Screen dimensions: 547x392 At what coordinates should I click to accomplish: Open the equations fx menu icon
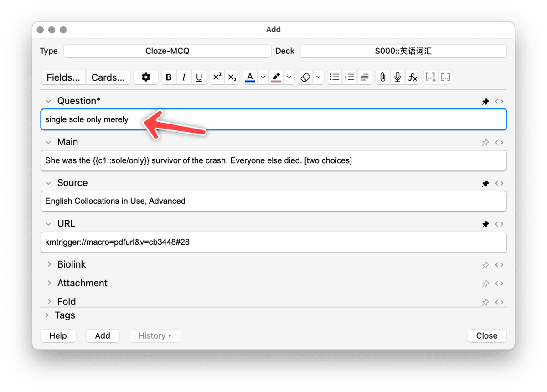coord(413,77)
